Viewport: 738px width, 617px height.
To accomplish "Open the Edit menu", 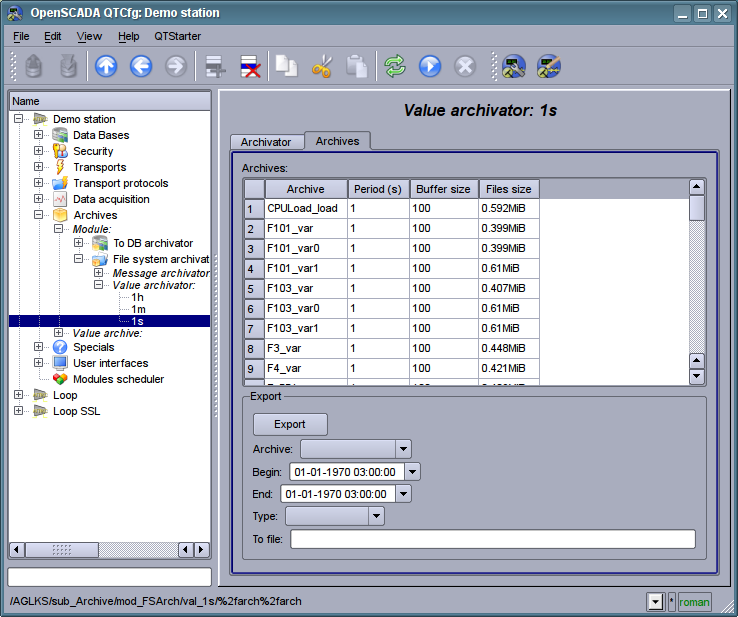I will pyautogui.click(x=53, y=36).
